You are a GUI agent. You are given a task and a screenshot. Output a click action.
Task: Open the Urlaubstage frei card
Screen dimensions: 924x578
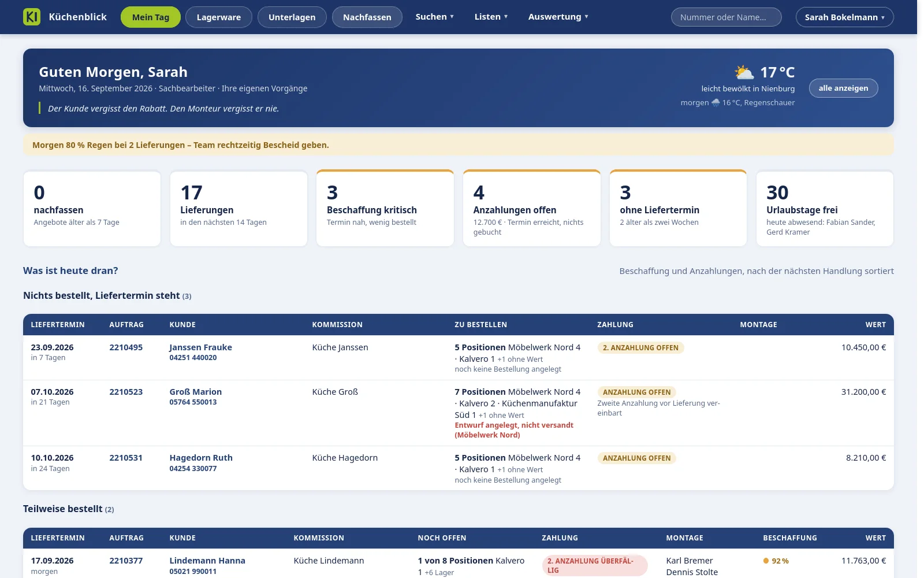(x=825, y=208)
